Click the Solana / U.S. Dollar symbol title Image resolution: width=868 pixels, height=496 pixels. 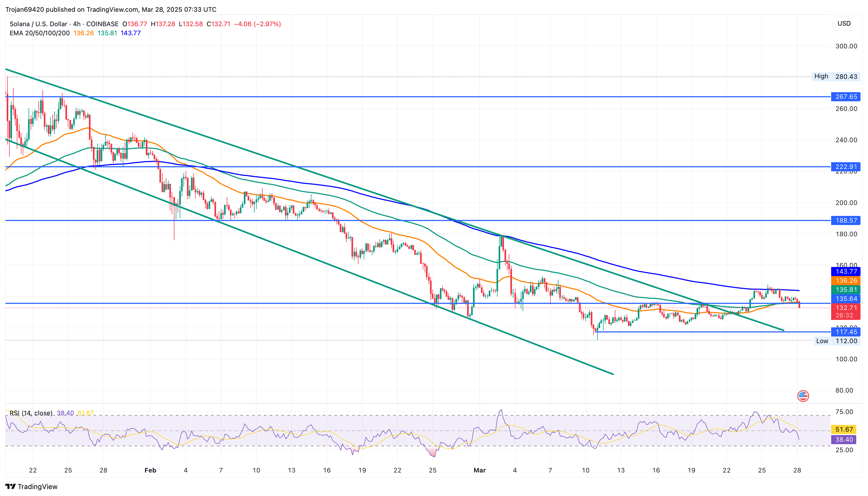(38, 24)
